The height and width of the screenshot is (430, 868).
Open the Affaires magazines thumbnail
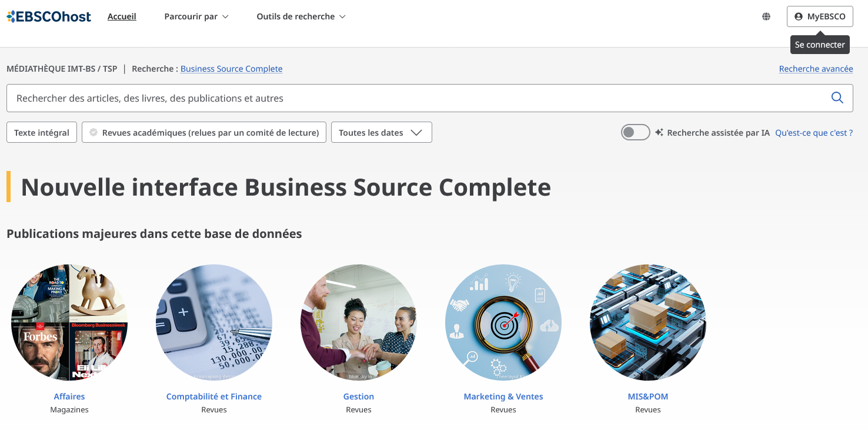(69, 322)
